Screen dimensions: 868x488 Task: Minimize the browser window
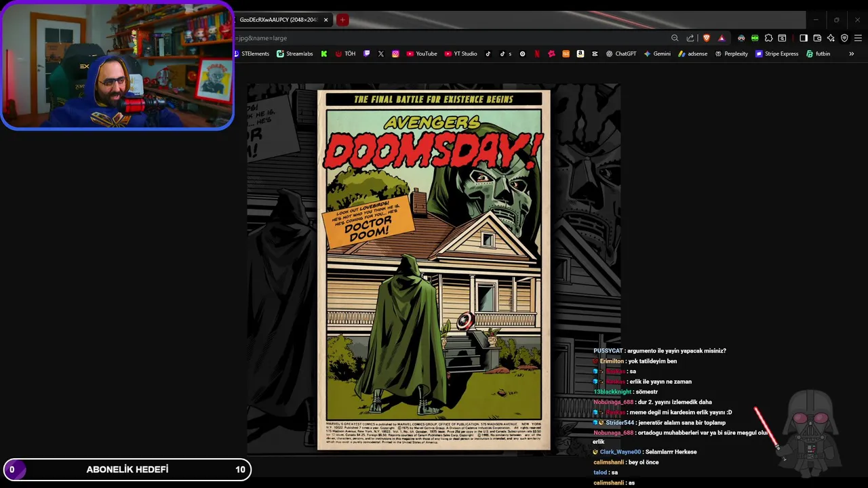pyautogui.click(x=816, y=20)
